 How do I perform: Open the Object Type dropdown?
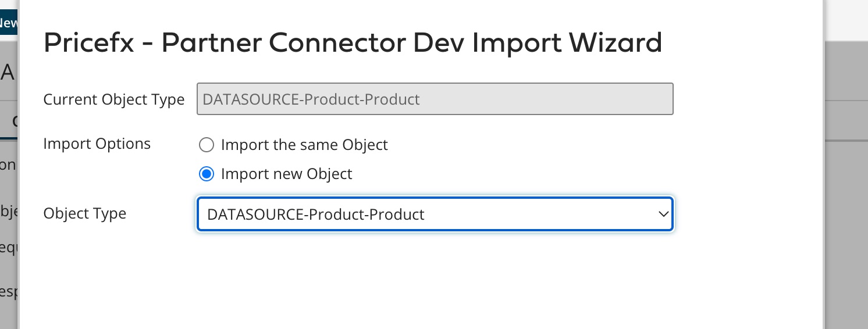point(435,214)
